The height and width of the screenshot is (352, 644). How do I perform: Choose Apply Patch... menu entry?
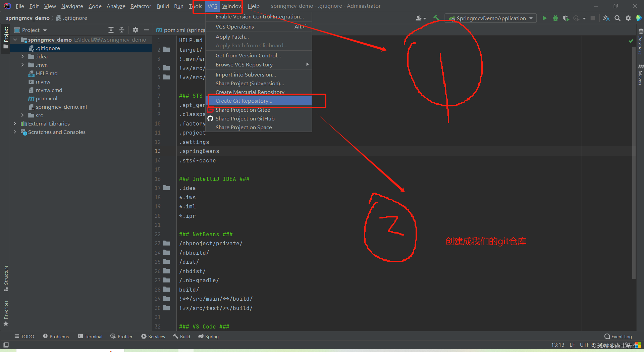(259, 37)
